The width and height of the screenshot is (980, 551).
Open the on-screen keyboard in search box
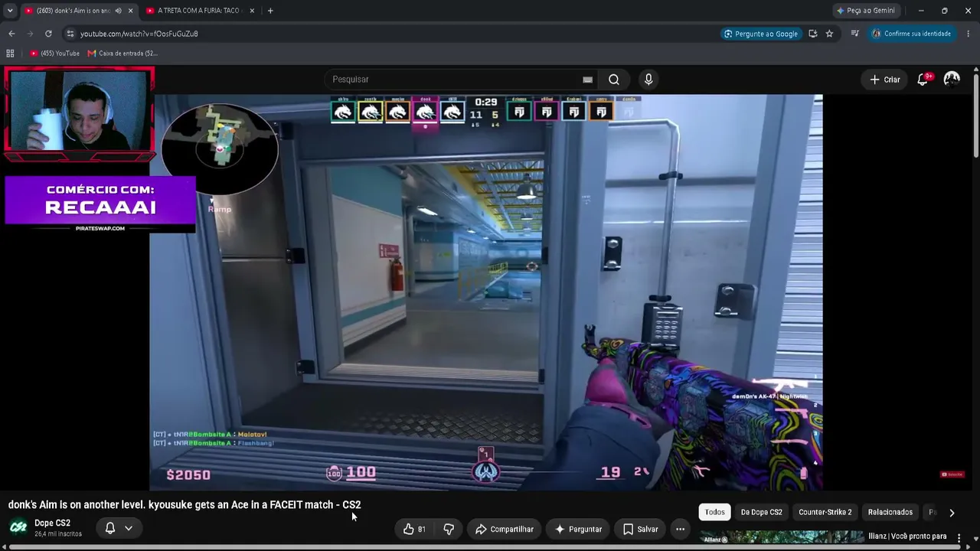[x=587, y=80]
